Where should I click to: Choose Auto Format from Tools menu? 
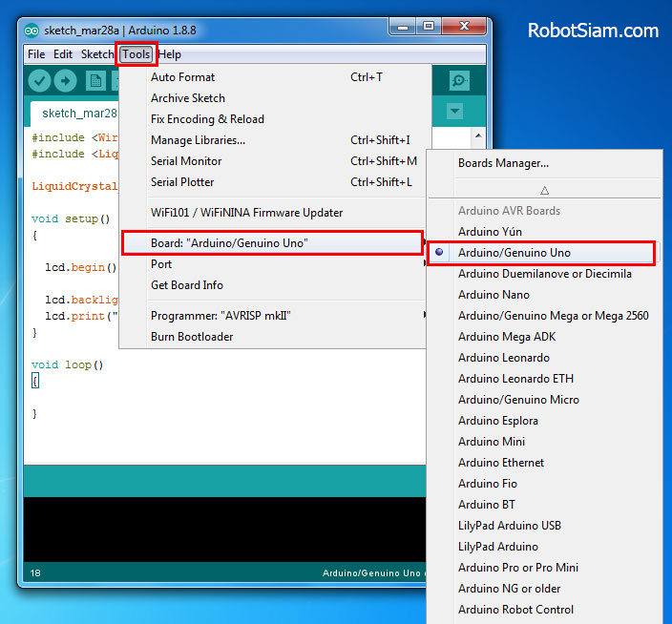(x=274, y=77)
